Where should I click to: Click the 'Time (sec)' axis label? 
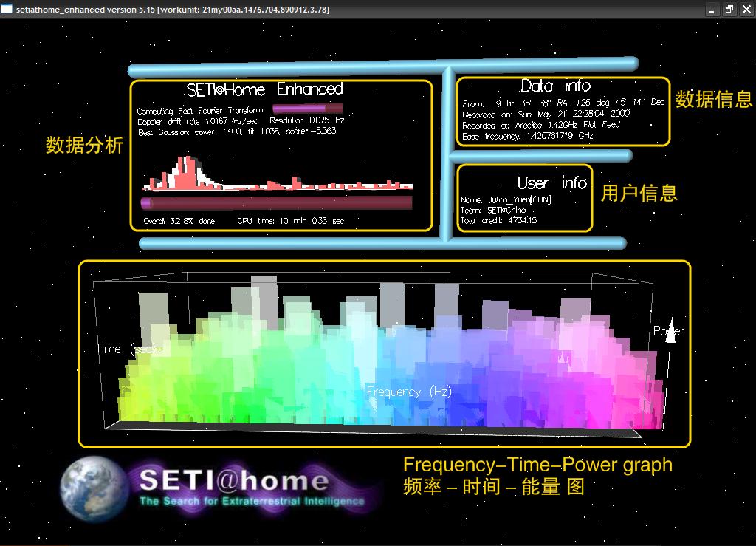(125, 349)
